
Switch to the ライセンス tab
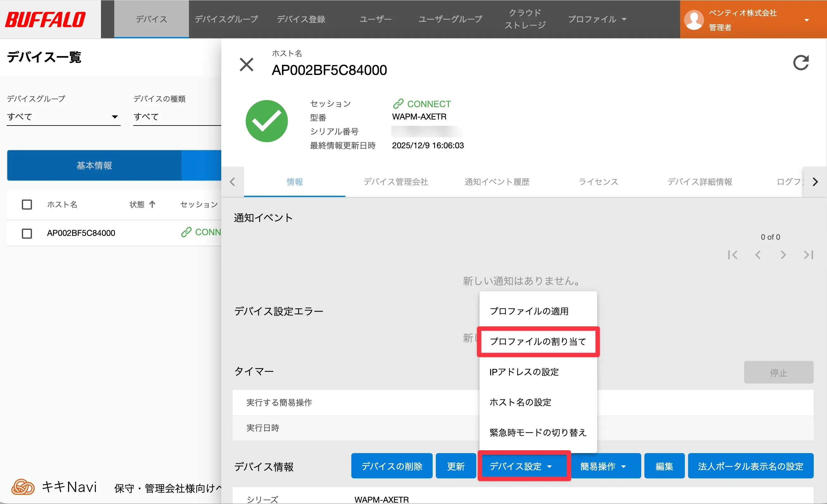pos(598,182)
